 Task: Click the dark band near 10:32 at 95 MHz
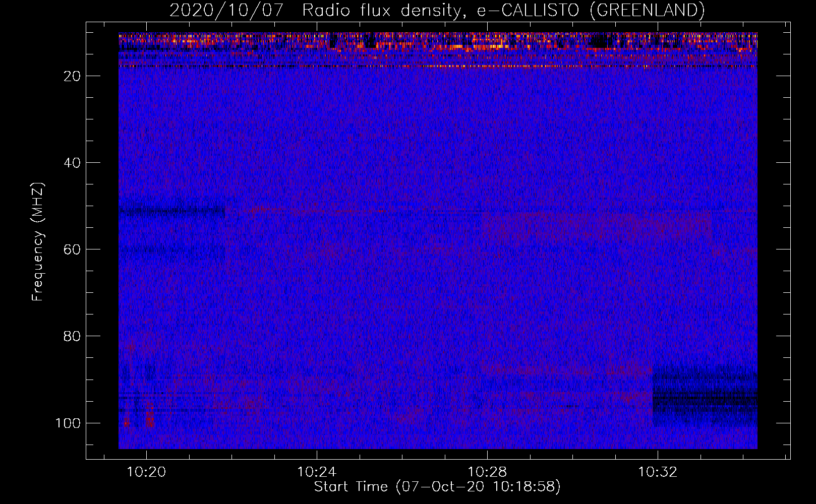point(705,396)
